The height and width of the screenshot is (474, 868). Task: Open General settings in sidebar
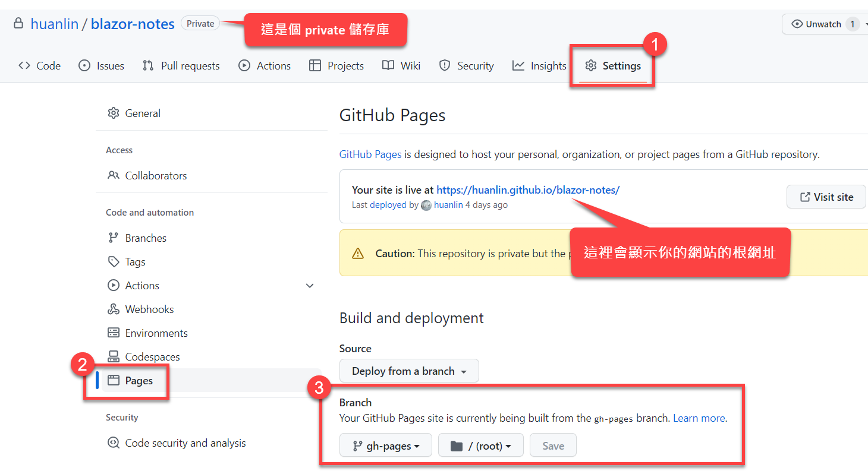(x=143, y=113)
